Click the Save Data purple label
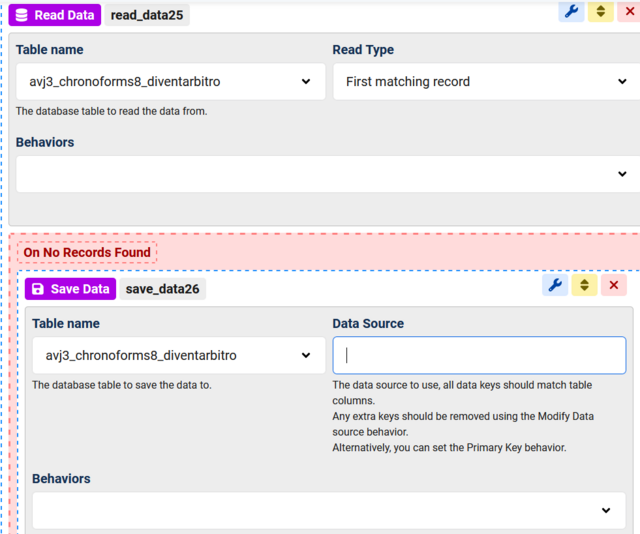The height and width of the screenshot is (534, 640). point(71,289)
